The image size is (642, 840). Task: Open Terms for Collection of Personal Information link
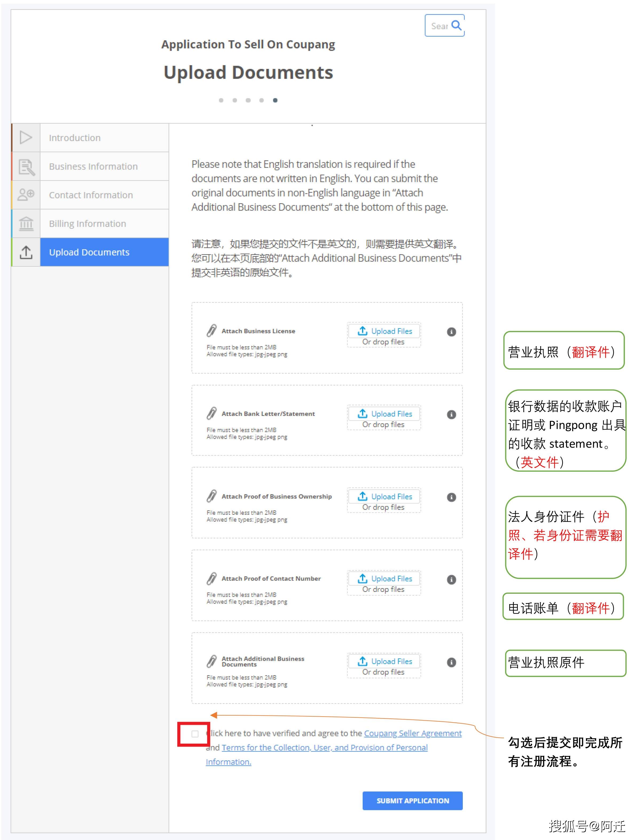tap(324, 748)
